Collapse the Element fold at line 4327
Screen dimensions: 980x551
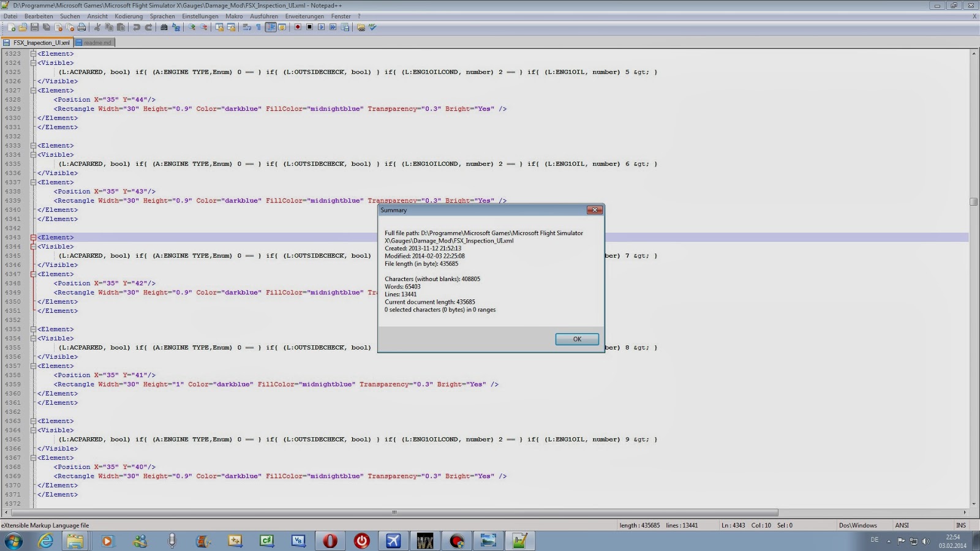(34, 91)
